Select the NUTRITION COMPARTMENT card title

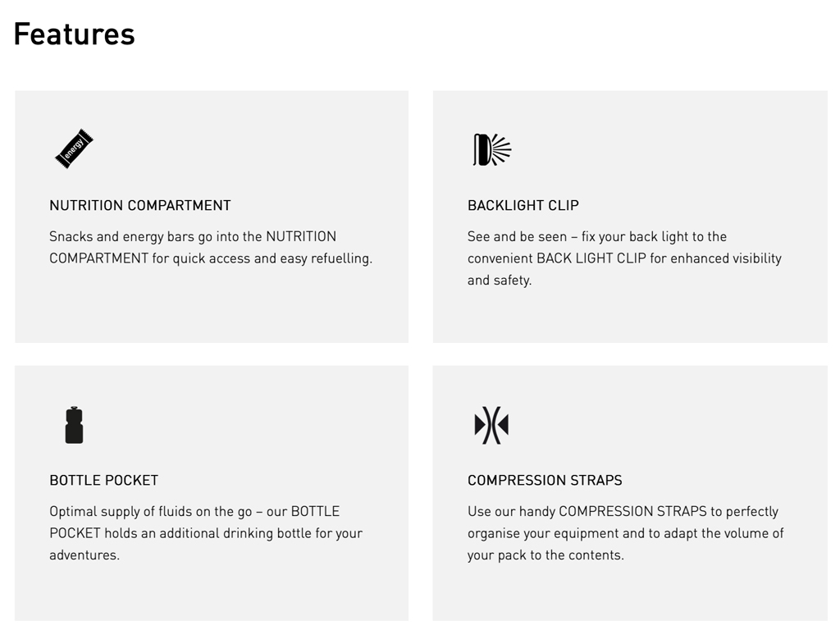click(140, 205)
